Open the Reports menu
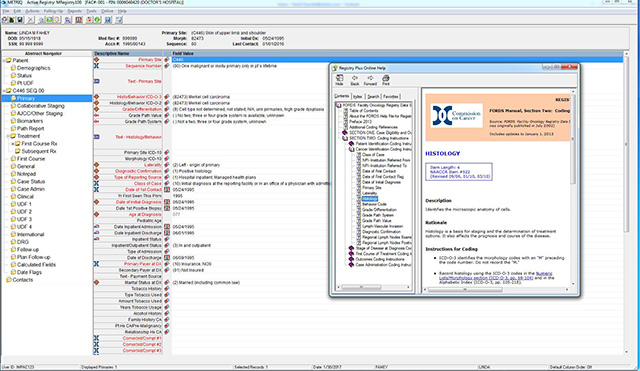Image resolution: width=640 pixels, height=371 pixels. point(74,11)
